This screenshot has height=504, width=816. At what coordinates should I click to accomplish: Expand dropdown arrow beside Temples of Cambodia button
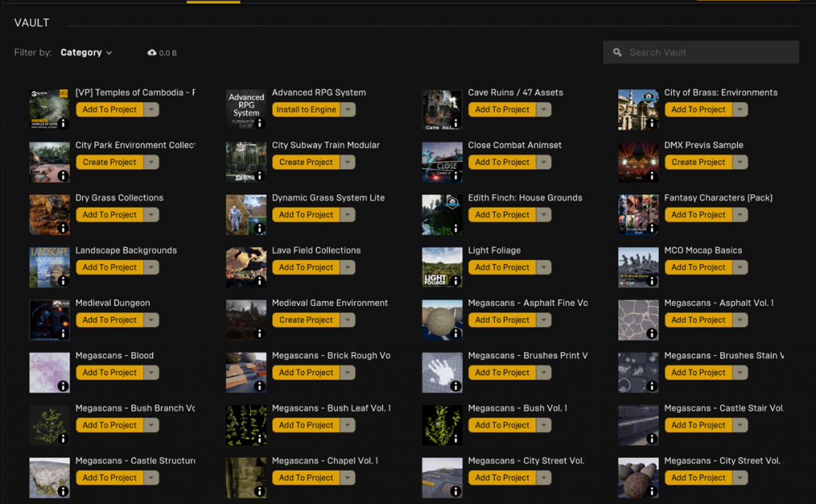(151, 110)
